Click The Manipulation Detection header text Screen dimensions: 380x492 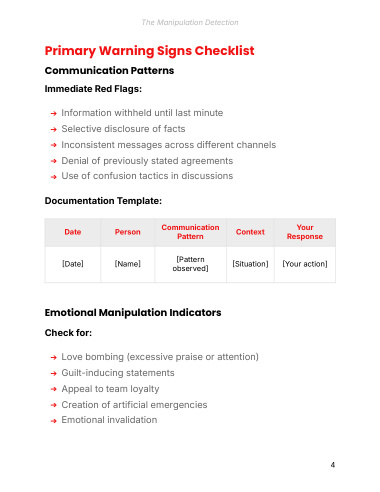click(190, 22)
